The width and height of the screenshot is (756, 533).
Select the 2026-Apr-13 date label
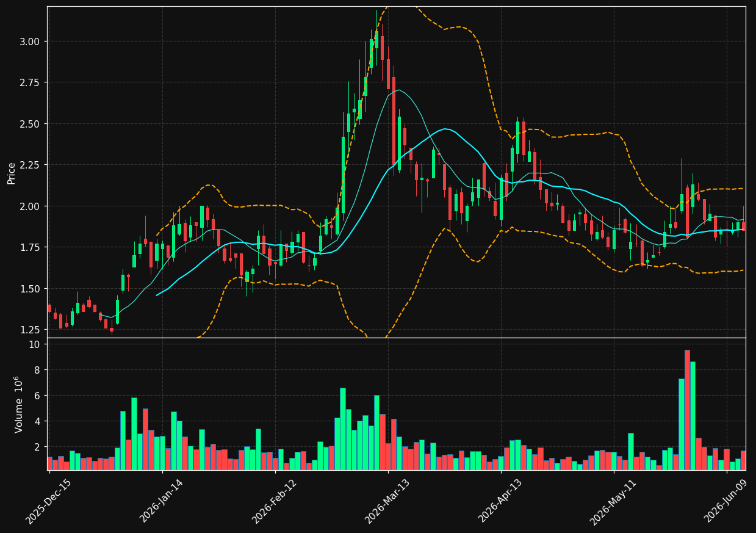click(500, 502)
